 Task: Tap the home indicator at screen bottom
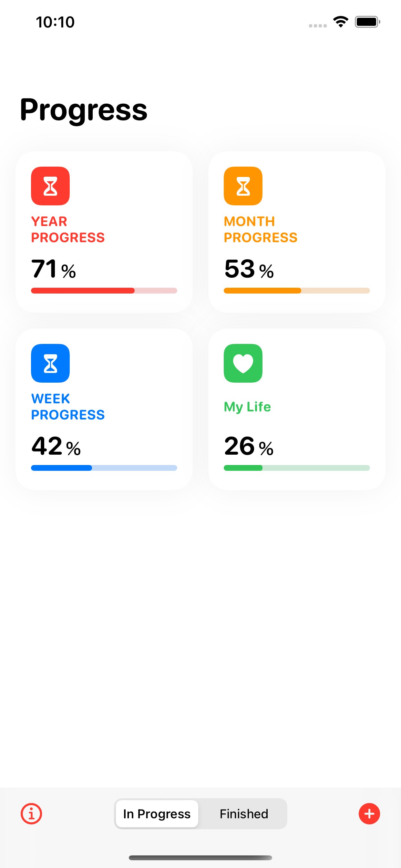tap(200, 855)
